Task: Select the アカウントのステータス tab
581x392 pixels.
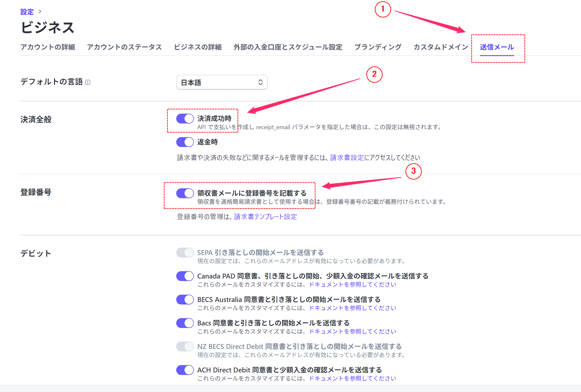Action: point(124,47)
